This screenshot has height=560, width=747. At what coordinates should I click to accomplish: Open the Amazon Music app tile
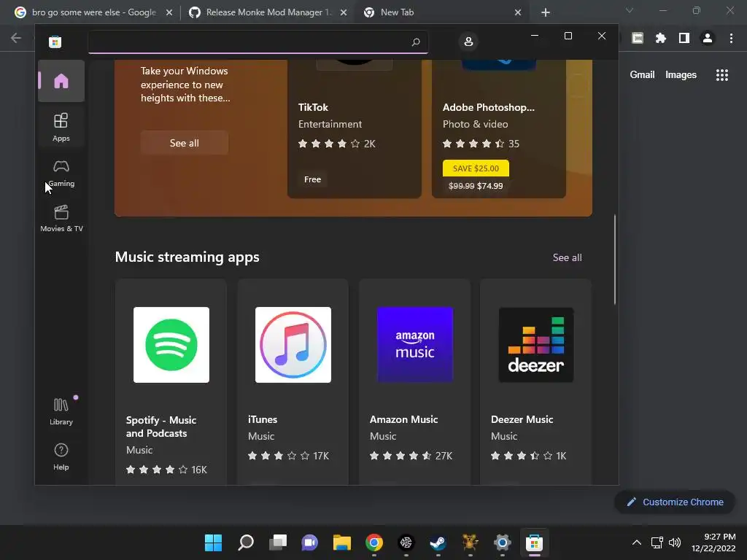pos(414,381)
